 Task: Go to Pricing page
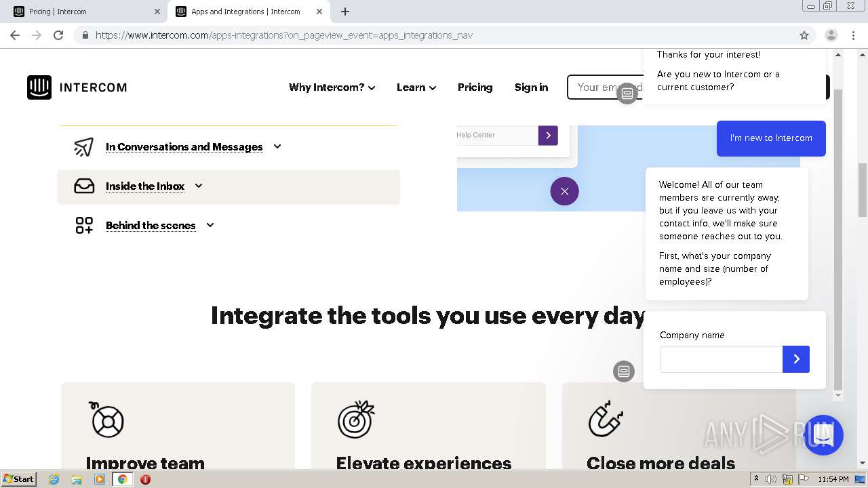(x=475, y=87)
